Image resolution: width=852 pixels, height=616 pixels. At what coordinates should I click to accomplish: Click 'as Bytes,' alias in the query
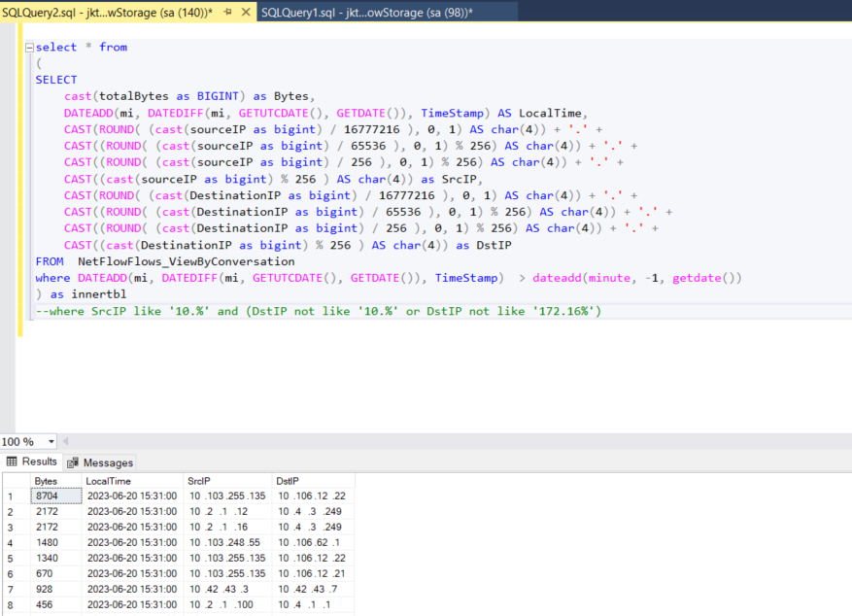(x=285, y=97)
